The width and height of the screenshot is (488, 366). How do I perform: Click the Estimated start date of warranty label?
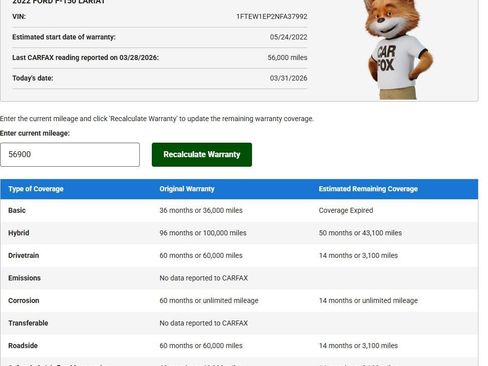click(64, 37)
